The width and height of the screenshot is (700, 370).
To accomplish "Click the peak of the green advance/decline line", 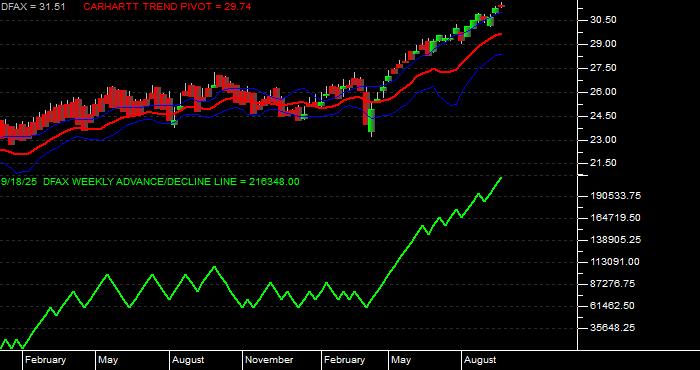I will click(x=502, y=178).
